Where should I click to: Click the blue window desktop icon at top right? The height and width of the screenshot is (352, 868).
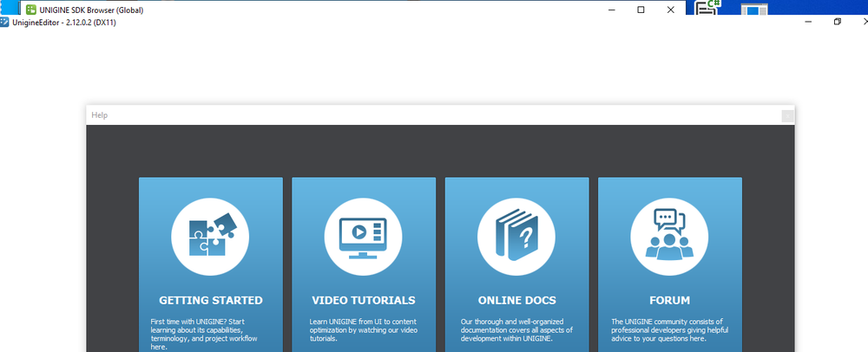[755, 9]
